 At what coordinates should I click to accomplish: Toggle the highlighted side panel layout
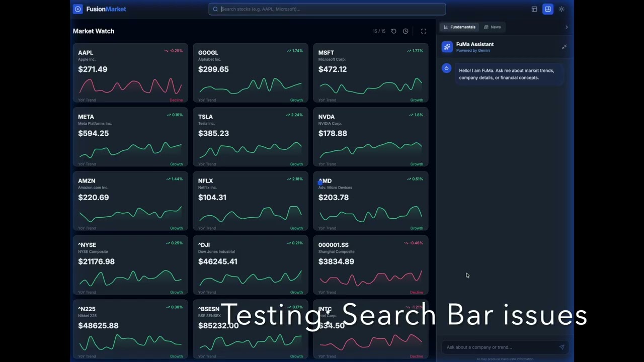(x=548, y=9)
